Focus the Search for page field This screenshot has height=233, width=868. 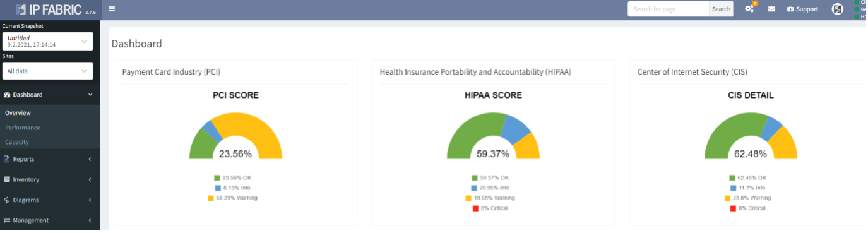click(669, 9)
